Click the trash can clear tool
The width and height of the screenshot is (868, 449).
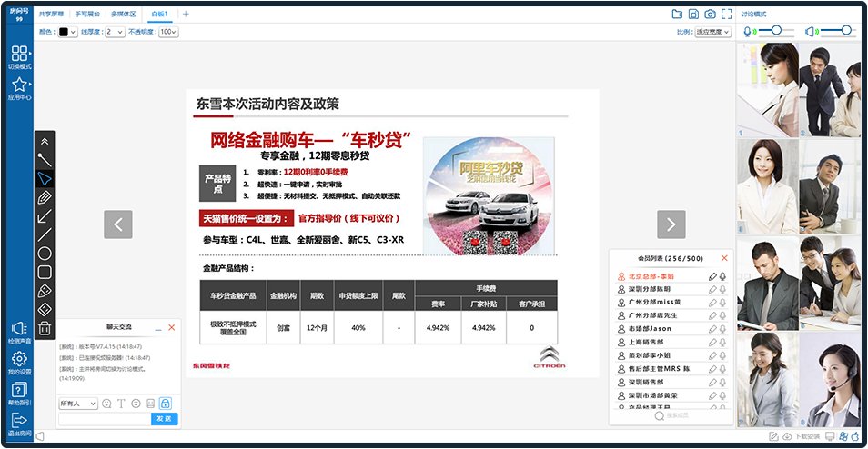pyautogui.click(x=45, y=328)
